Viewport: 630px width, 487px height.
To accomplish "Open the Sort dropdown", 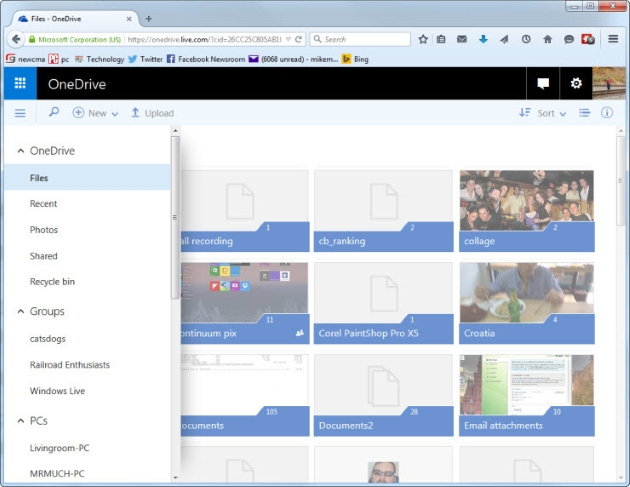I will (x=545, y=113).
